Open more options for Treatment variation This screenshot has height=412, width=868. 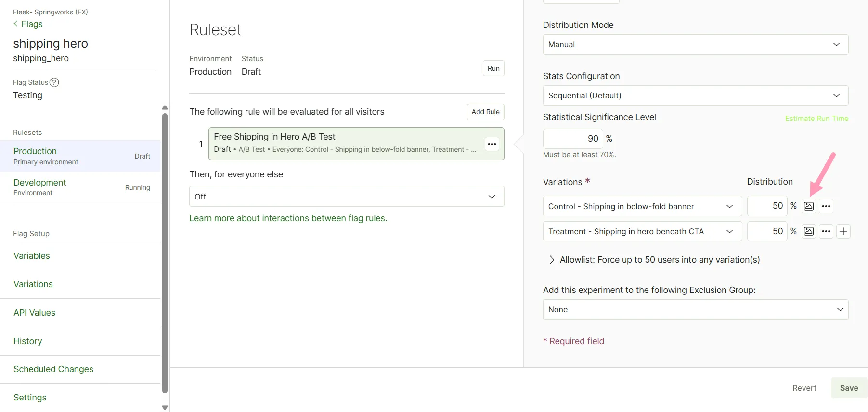(x=826, y=231)
